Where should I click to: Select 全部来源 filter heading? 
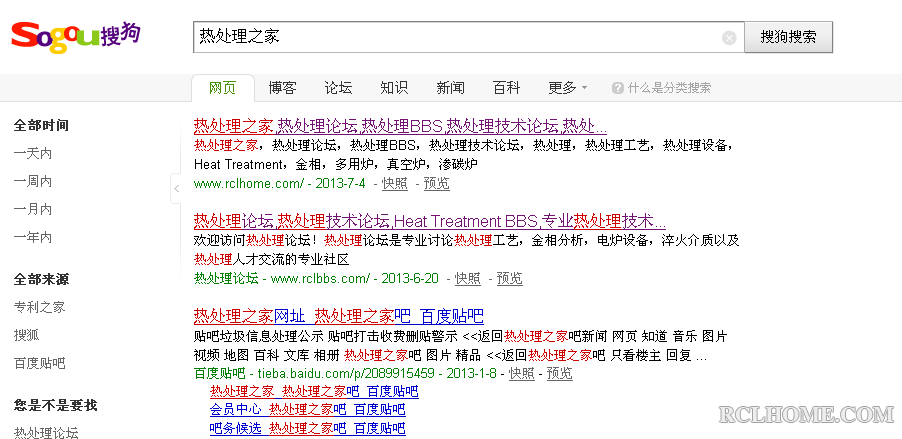click(41, 280)
